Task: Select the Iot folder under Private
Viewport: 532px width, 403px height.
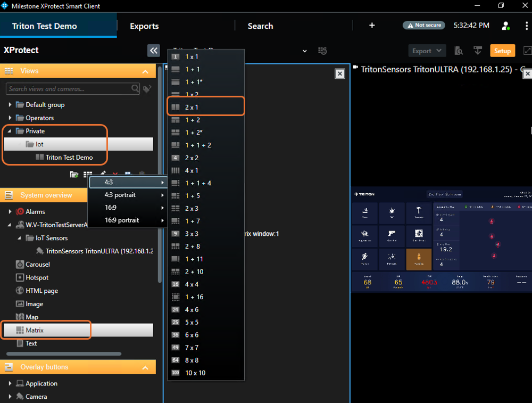Action: [x=78, y=144]
